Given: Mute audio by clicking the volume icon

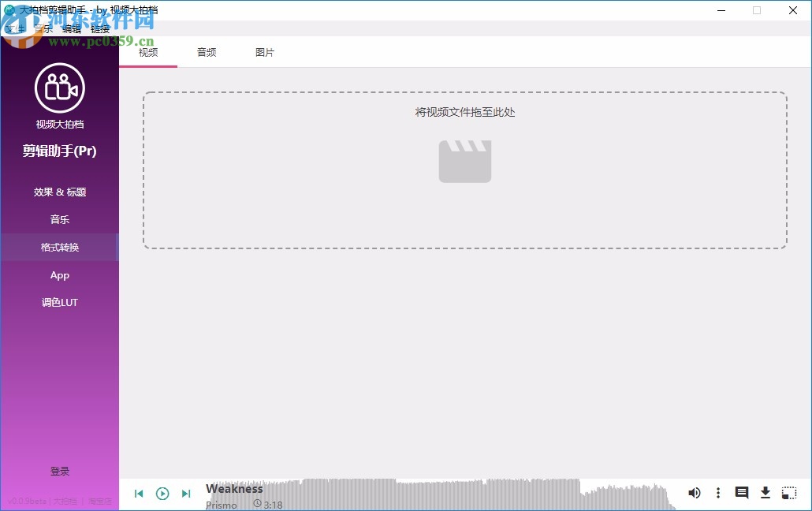Looking at the screenshot, I should click(695, 493).
